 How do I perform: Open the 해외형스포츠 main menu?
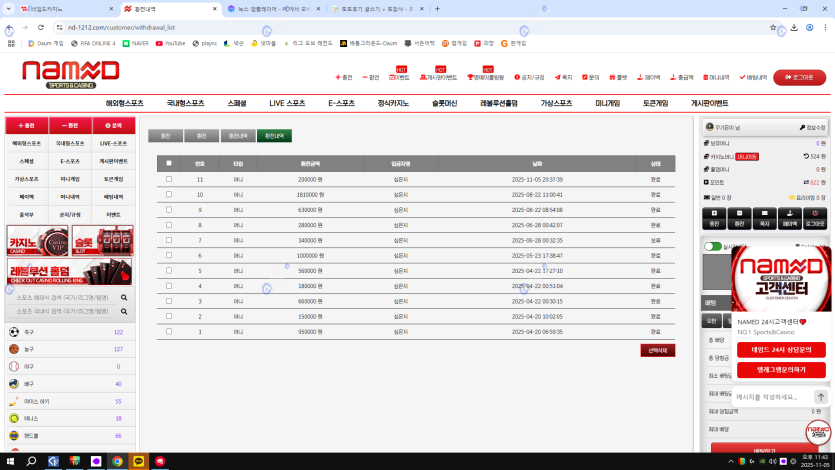pyautogui.click(x=124, y=103)
